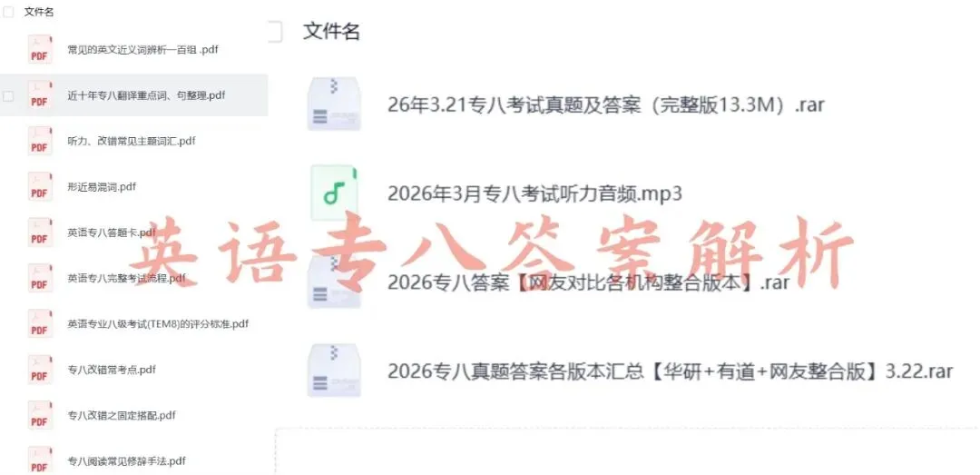The width and height of the screenshot is (980, 475).
Task: Click PDF icon of 专八改错常考点.pdf
Action: point(40,370)
